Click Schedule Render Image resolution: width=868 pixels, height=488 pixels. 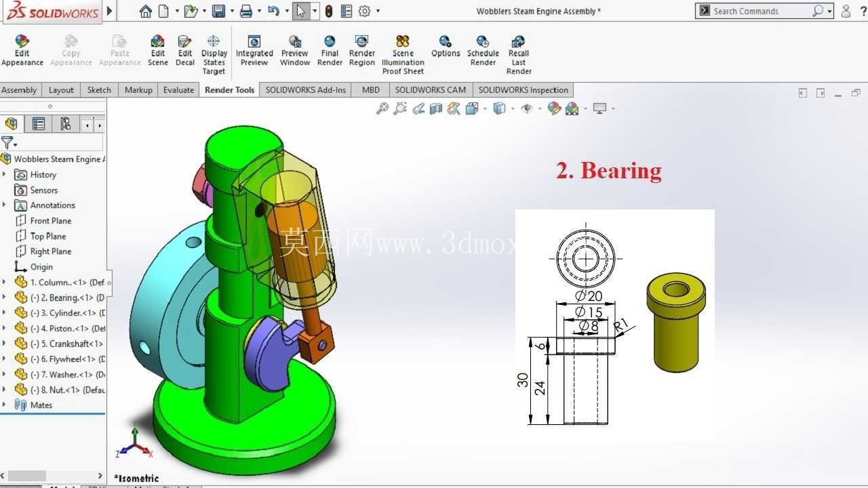pos(483,51)
